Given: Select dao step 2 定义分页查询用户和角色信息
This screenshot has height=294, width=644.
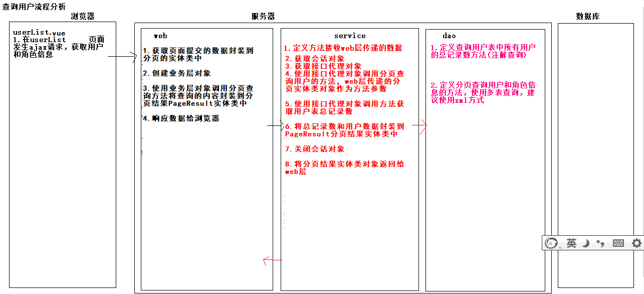Looking at the screenshot, I should (x=483, y=92).
